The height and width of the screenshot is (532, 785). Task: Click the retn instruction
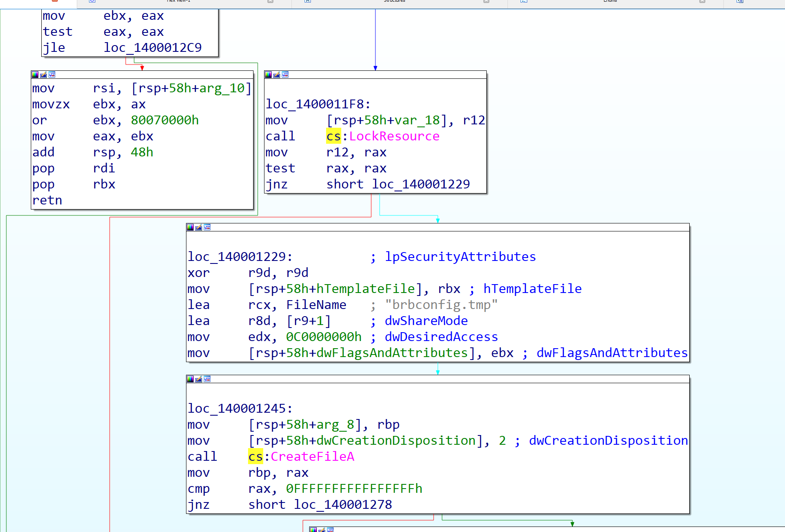[47, 200]
